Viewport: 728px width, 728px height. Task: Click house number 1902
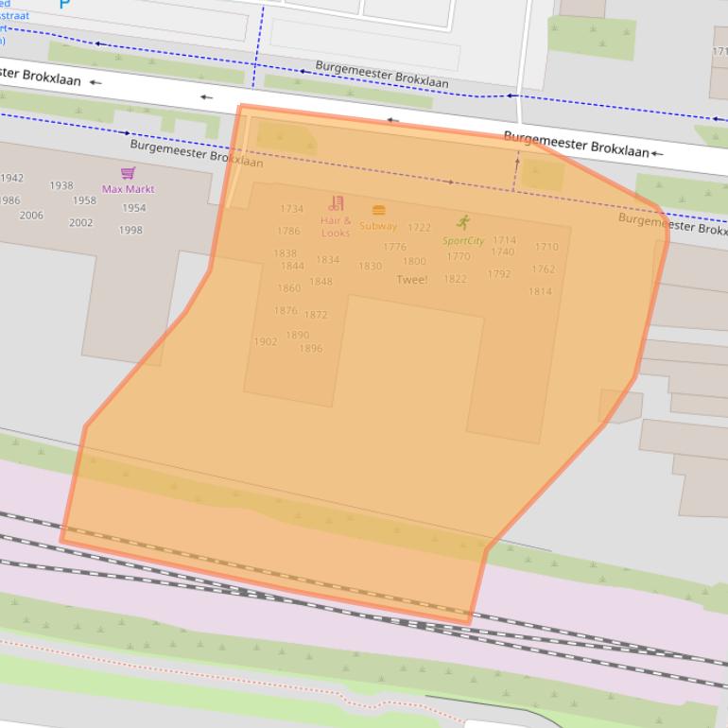[x=266, y=341]
